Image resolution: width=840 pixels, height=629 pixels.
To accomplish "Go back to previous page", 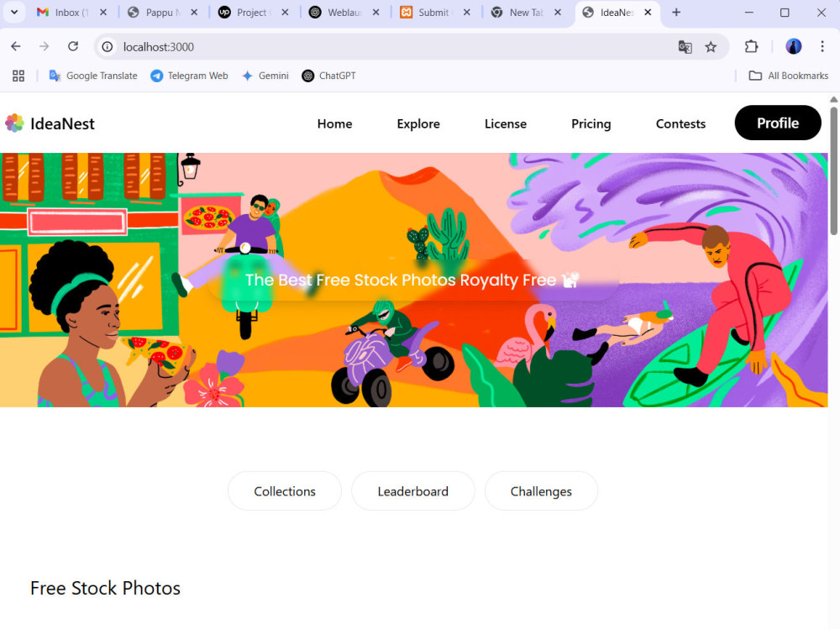I will (x=15, y=47).
